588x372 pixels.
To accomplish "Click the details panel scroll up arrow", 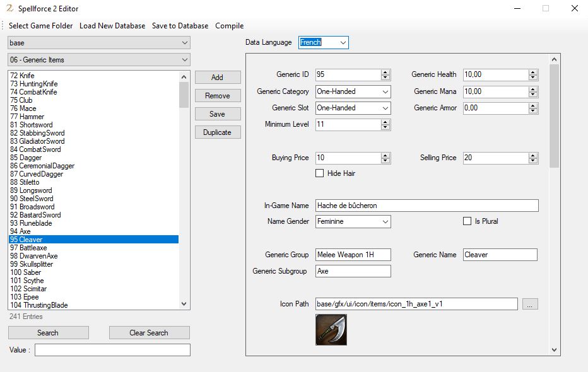I will tap(555, 59).
